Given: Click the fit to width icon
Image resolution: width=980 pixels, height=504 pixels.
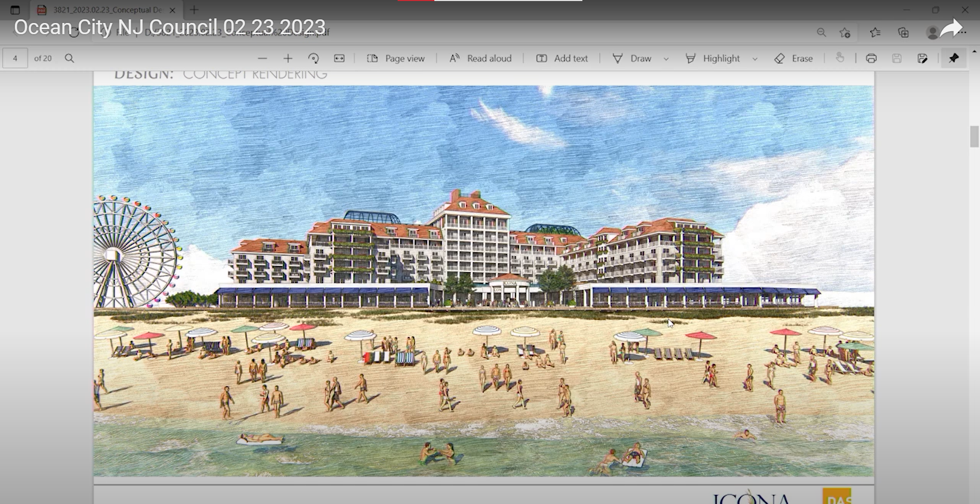Looking at the screenshot, I should (x=339, y=59).
